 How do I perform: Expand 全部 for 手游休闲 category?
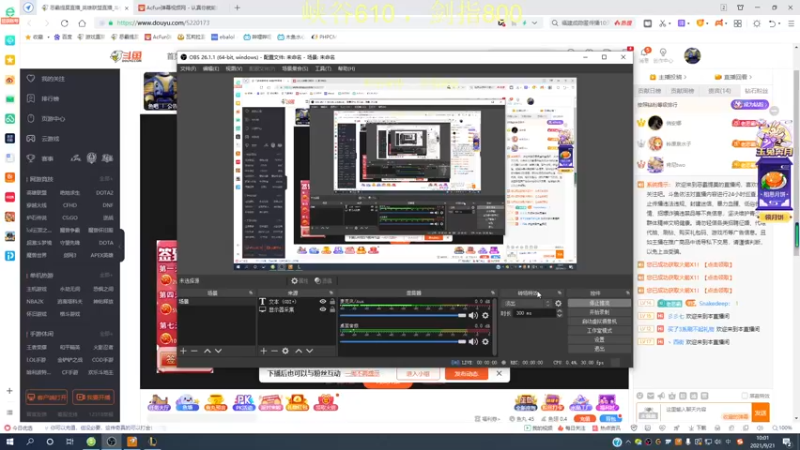(x=106, y=334)
